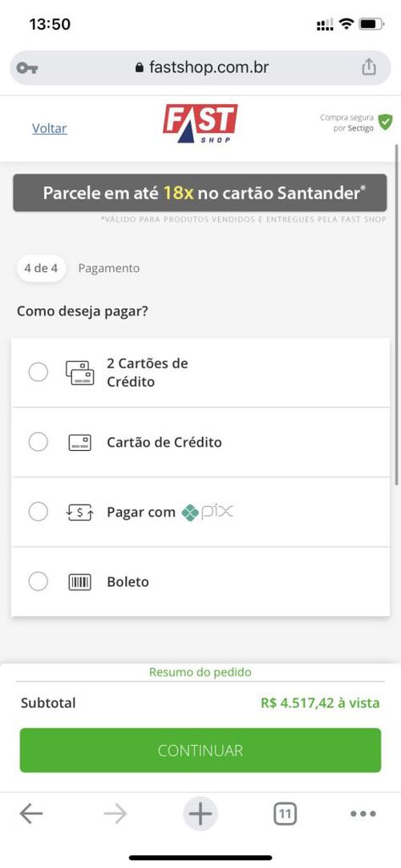401x868 pixels.
Task: Select the Boleto radio button
Action: pos(38,582)
